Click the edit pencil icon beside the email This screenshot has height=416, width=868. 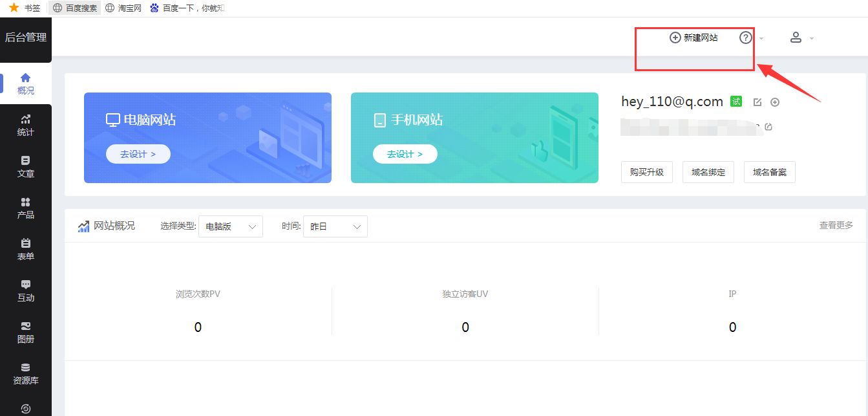pos(757,102)
